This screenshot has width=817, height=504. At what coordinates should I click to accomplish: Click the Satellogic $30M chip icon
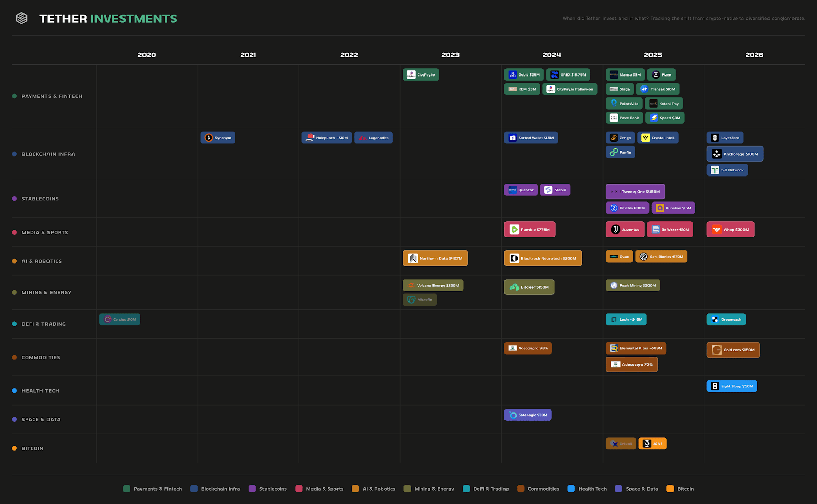click(513, 415)
